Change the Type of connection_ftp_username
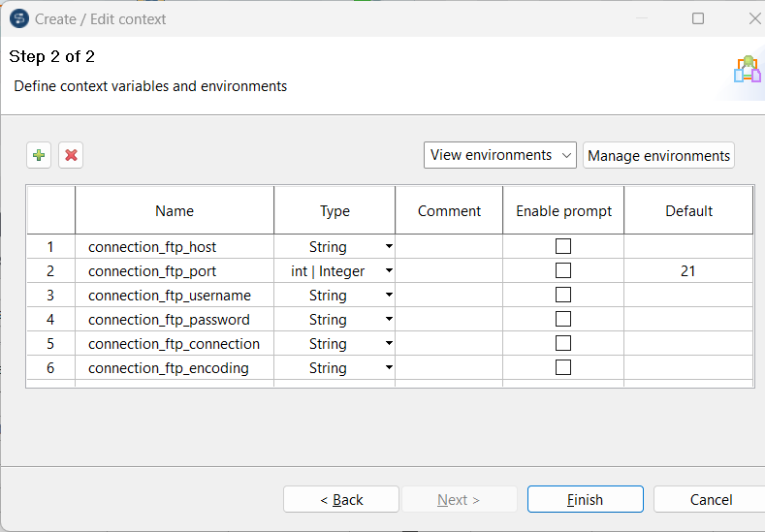The height and width of the screenshot is (532, 765). click(389, 296)
